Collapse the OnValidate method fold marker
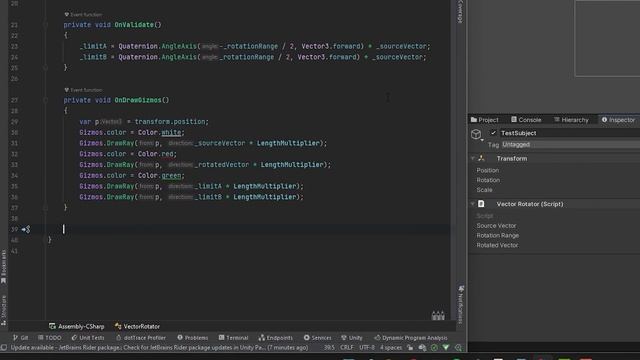The image size is (640, 360). click(x=46, y=25)
